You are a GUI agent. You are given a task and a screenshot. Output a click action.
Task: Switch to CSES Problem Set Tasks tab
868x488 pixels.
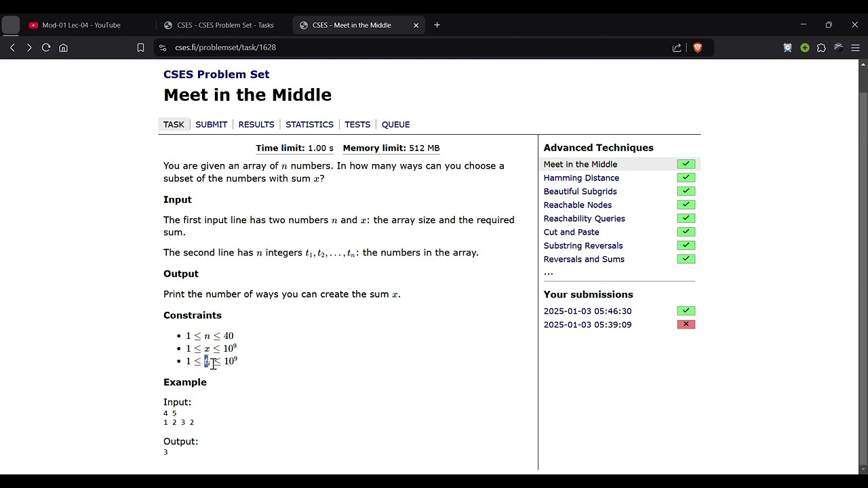224,25
